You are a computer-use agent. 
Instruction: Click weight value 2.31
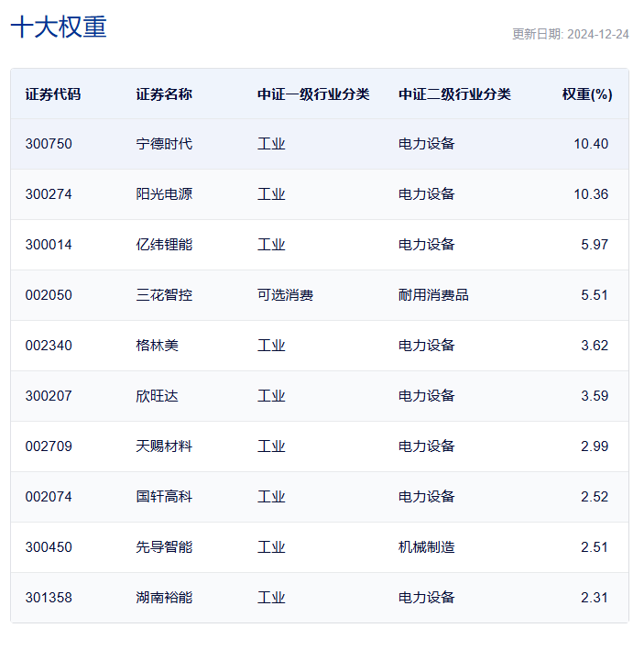pyautogui.click(x=595, y=598)
